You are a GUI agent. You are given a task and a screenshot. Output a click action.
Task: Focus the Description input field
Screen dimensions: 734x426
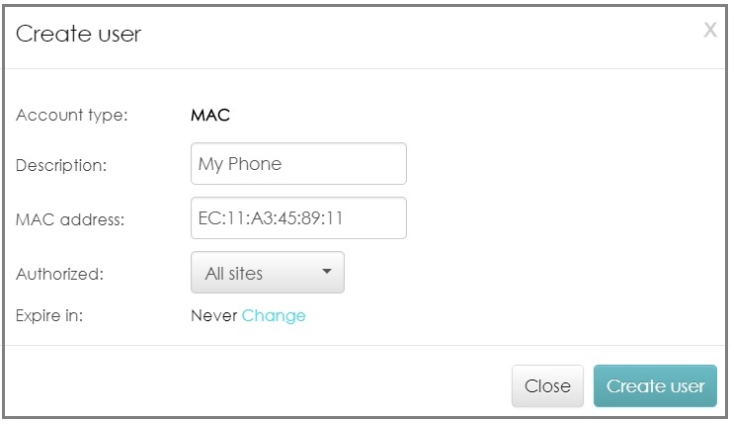[298, 164]
